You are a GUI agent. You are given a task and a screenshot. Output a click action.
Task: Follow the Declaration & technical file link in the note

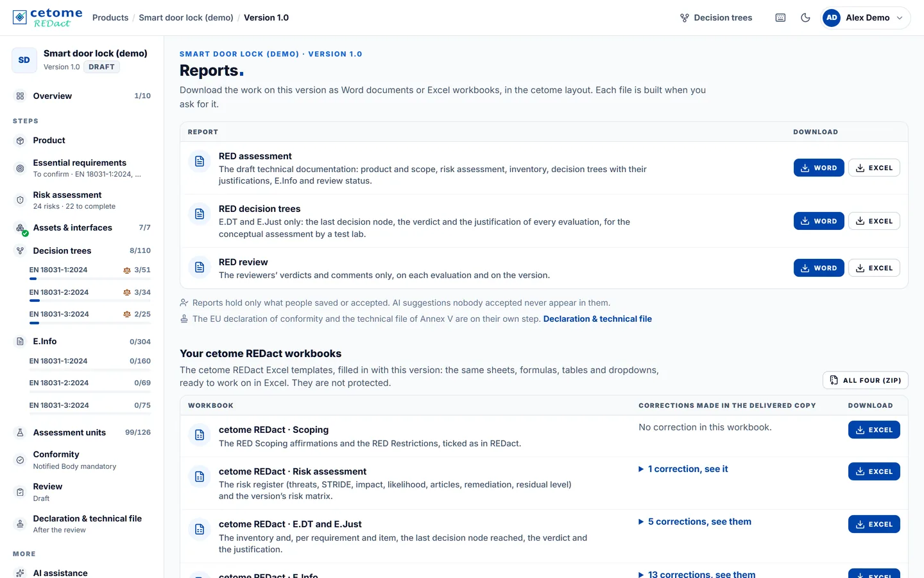(597, 319)
